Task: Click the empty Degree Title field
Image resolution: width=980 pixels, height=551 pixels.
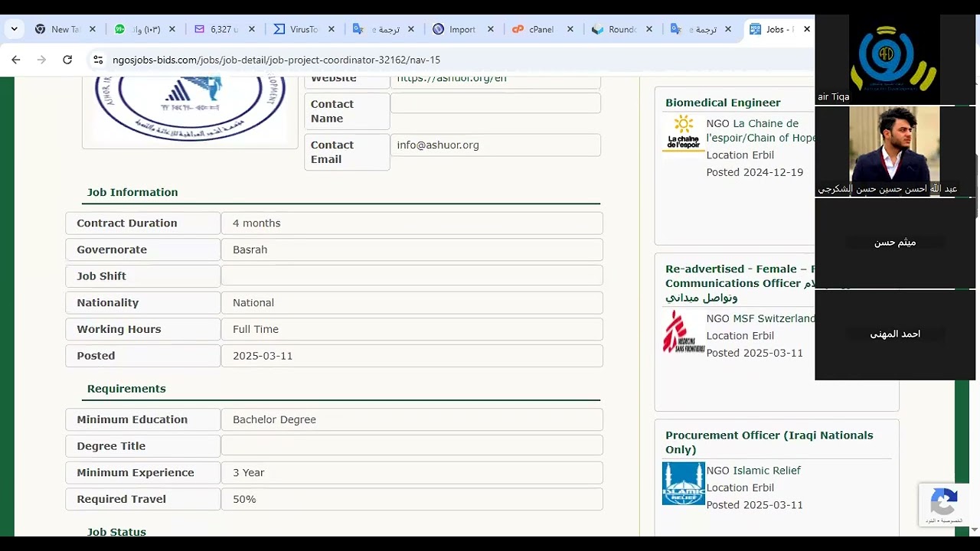Action: click(412, 445)
